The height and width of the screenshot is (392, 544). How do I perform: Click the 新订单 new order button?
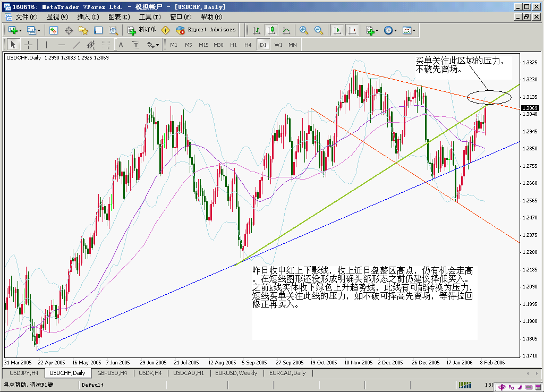(x=141, y=30)
